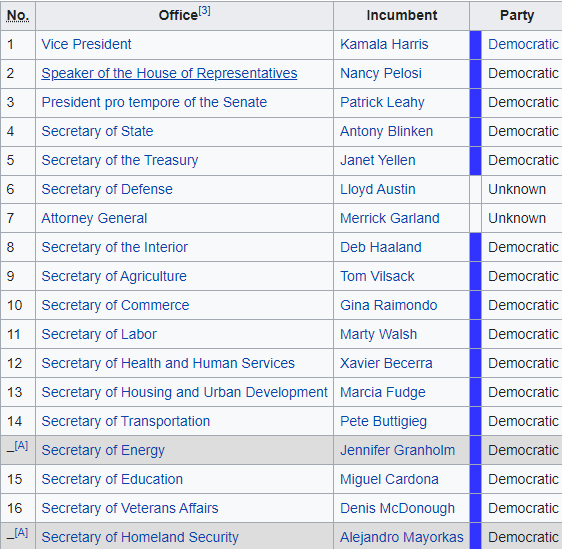
Task: Select the Lloyd Austin link
Action: pyautogui.click(x=378, y=190)
